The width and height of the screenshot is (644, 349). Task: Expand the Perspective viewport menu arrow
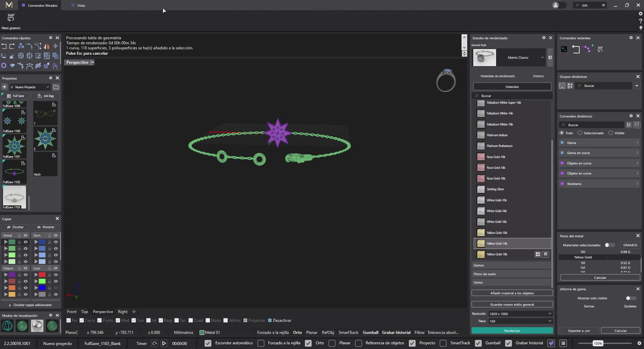click(x=93, y=62)
